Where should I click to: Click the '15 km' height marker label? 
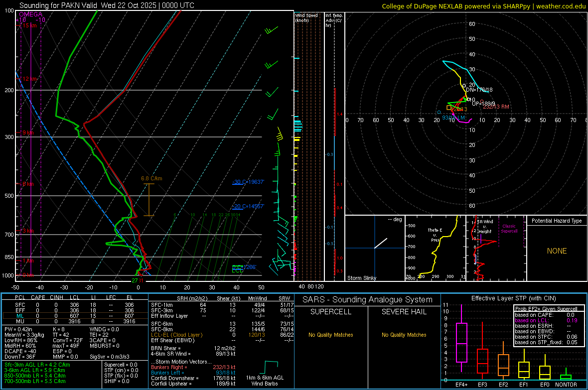30,25
